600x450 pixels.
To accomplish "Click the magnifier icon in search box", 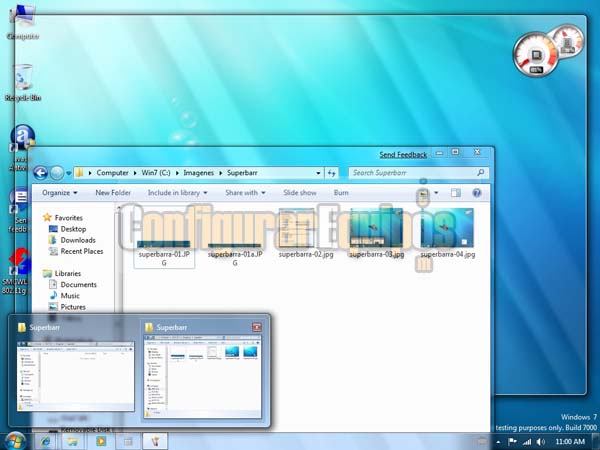I will pyautogui.click(x=481, y=173).
